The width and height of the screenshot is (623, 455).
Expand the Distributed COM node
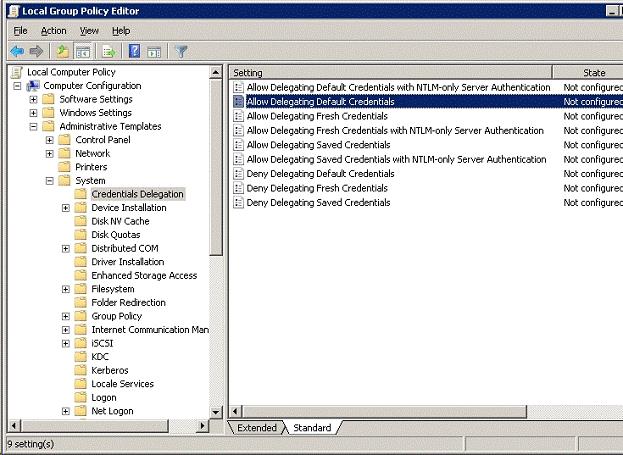(66, 249)
